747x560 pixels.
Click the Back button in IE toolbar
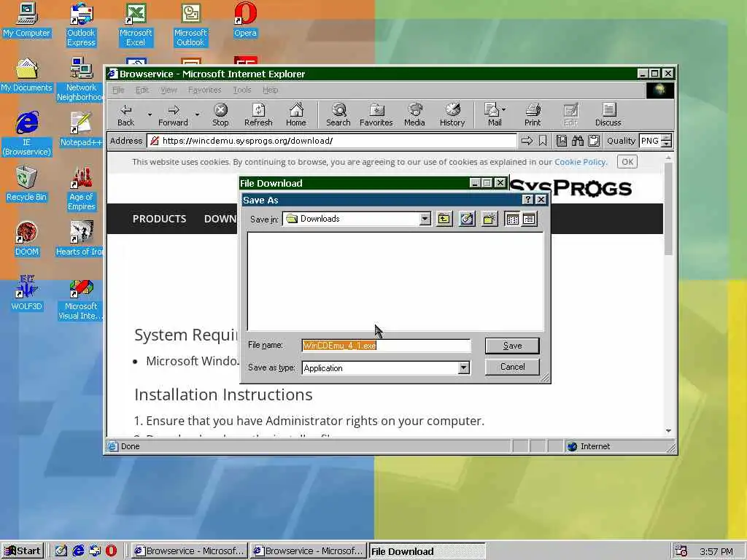[x=125, y=114]
